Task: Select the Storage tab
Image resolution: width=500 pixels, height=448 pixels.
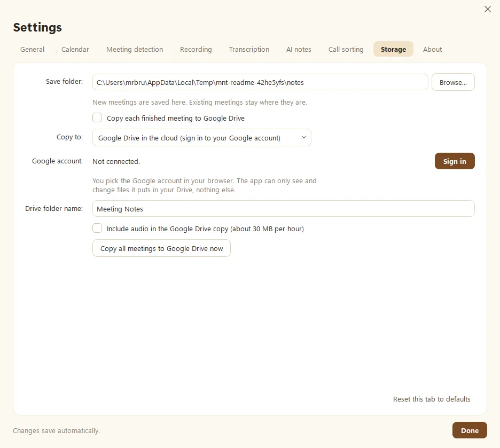Action: click(x=393, y=49)
